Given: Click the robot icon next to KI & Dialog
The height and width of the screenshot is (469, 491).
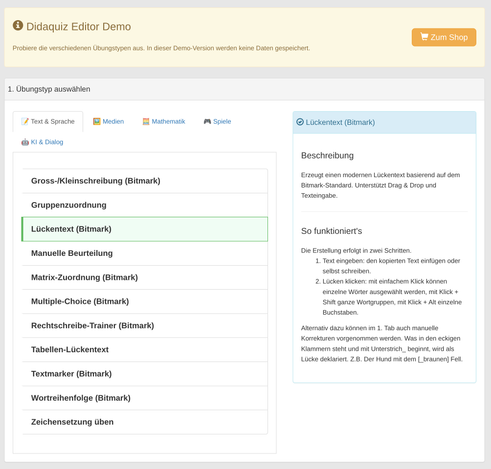Looking at the screenshot, I should [25, 142].
